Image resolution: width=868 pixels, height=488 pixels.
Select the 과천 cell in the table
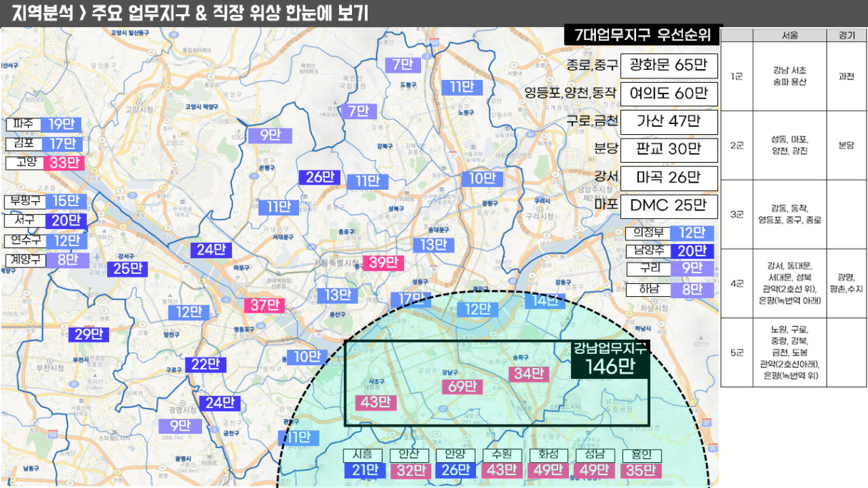(846, 76)
